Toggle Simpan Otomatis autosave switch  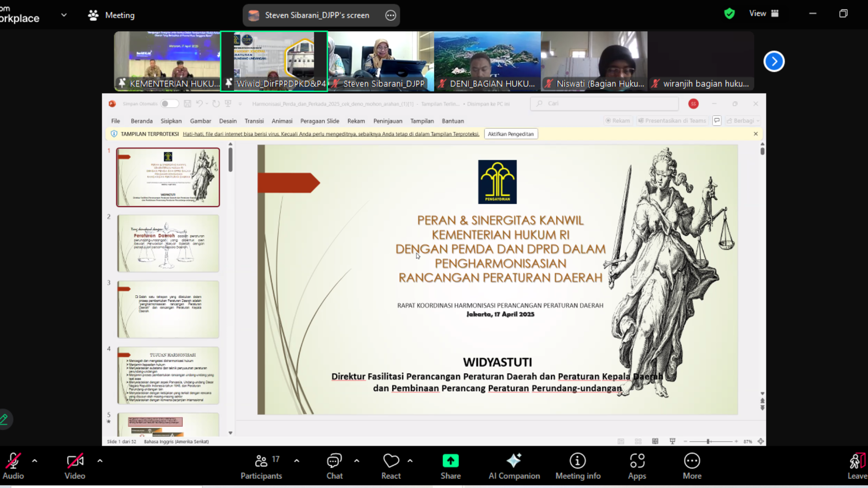(169, 103)
